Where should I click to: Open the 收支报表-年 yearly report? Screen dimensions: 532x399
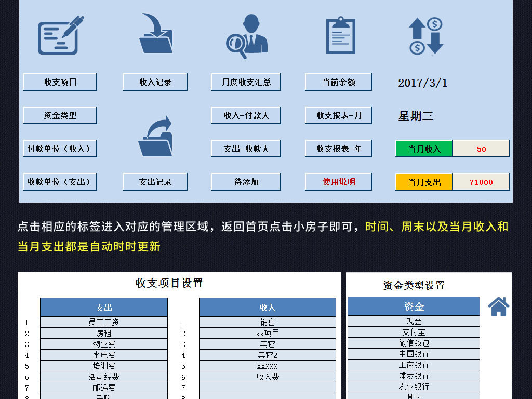[338, 148]
